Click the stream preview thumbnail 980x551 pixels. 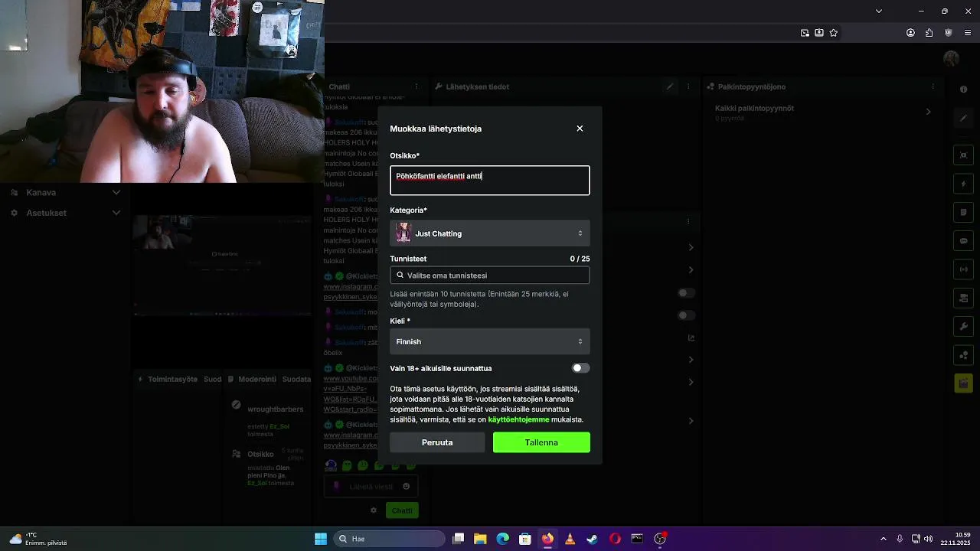223,265
